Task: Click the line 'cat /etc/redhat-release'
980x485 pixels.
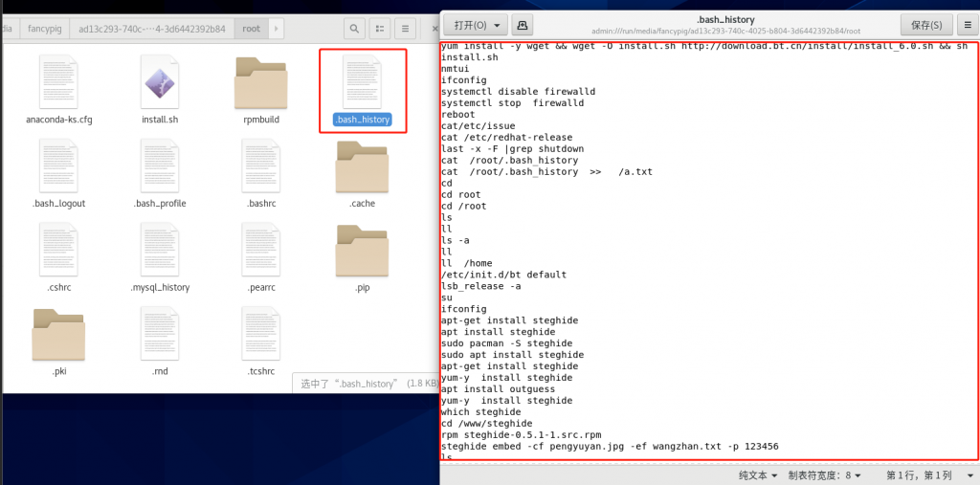Action: point(506,137)
